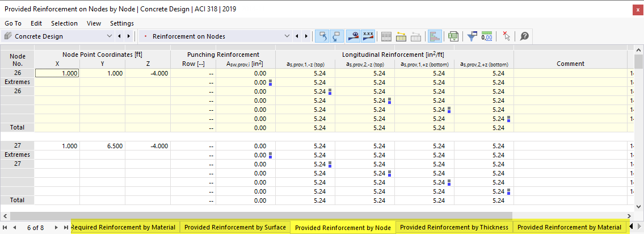Expand the Concrete Design dropdown

110,36
